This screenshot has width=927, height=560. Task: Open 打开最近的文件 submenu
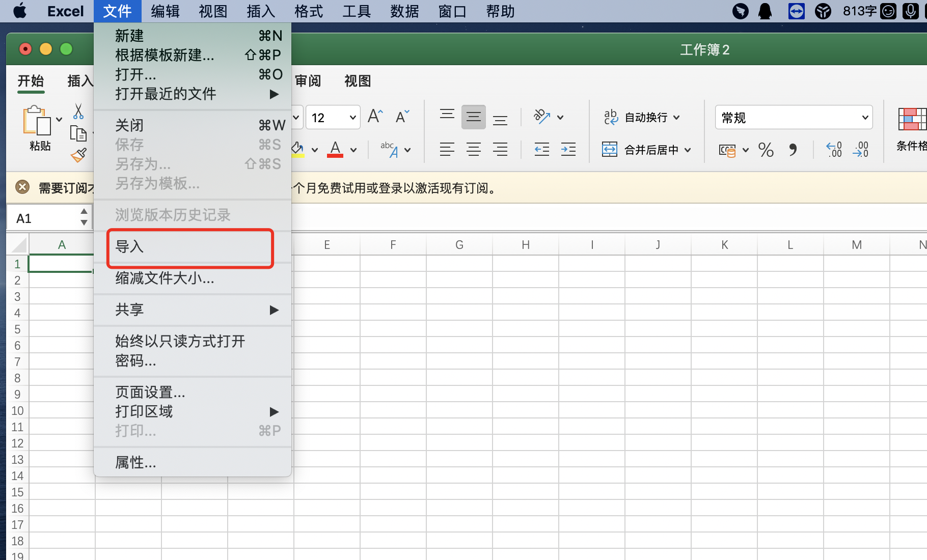pos(193,94)
